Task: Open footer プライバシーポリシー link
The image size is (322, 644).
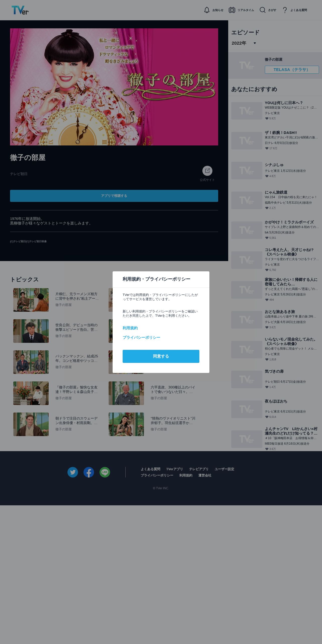Action: [157, 475]
